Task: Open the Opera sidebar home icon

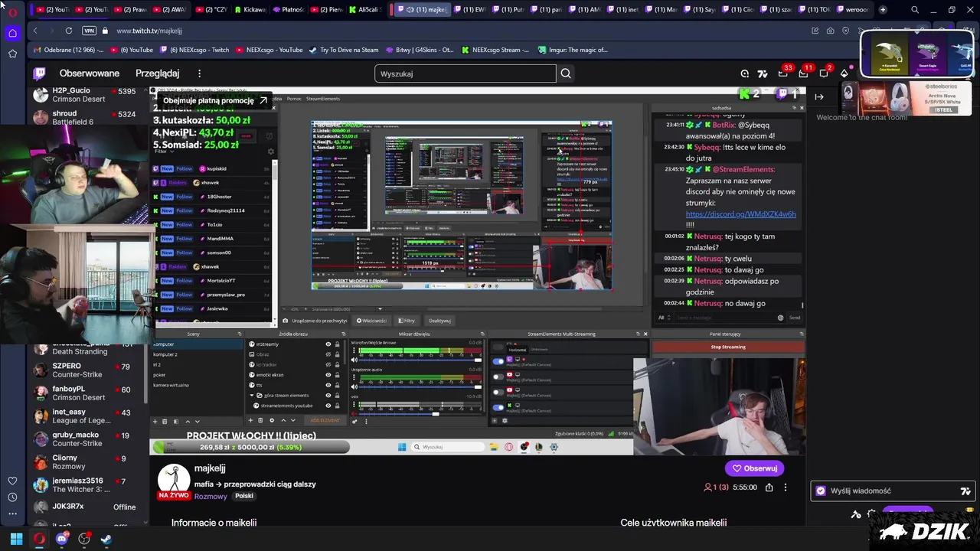Action: point(12,33)
